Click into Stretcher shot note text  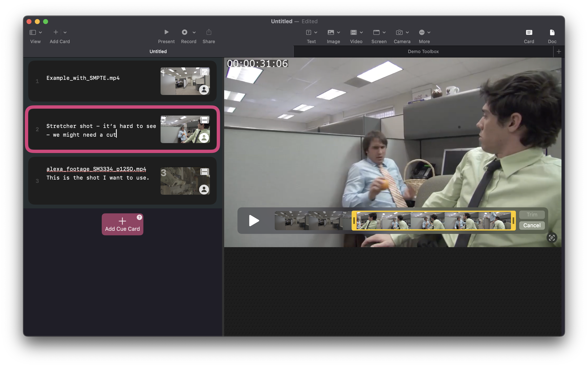point(101,130)
